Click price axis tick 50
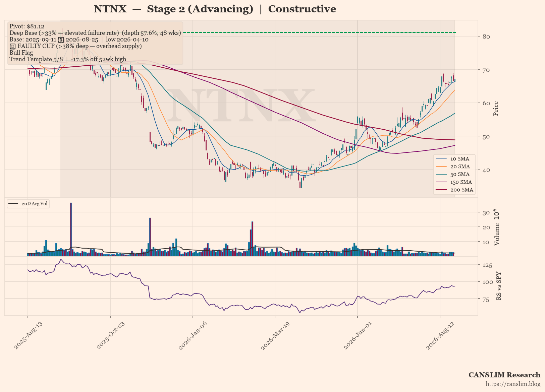This screenshot has width=545, height=392. 486,137
